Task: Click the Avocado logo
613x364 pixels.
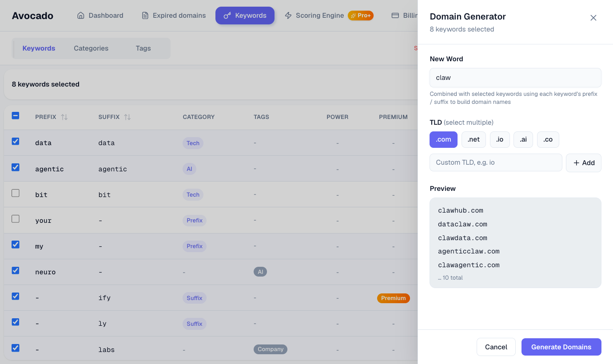Action: 32,16
